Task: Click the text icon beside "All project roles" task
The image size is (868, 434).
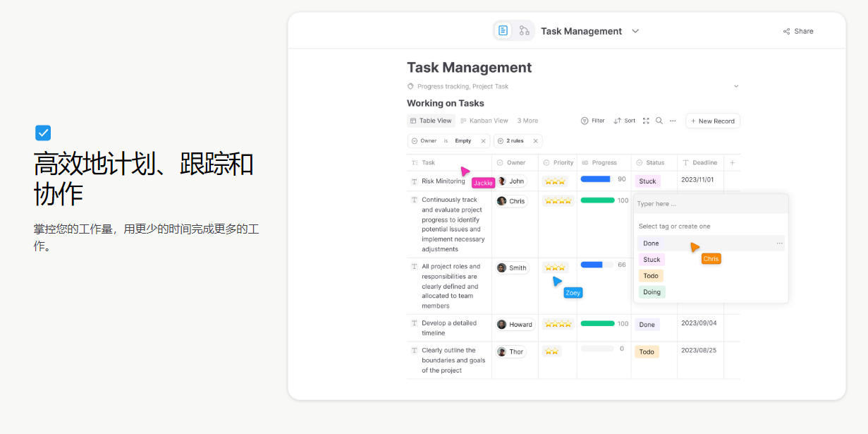Action: (x=415, y=267)
